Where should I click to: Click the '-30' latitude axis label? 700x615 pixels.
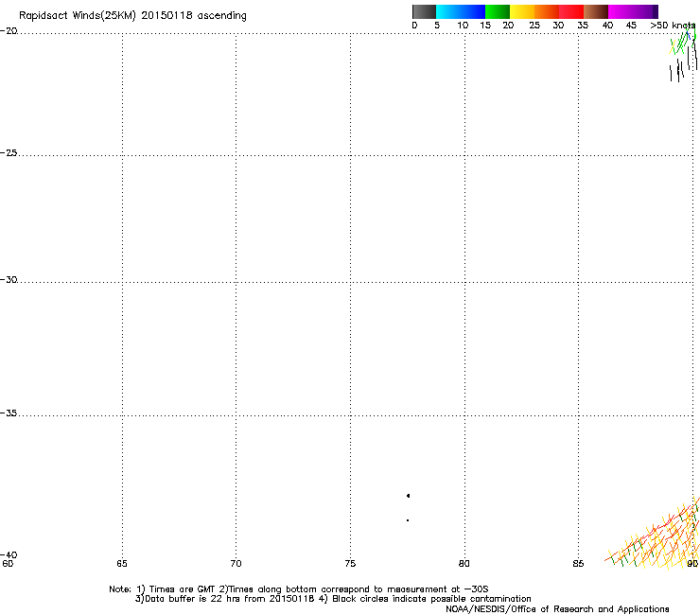(x=9, y=279)
